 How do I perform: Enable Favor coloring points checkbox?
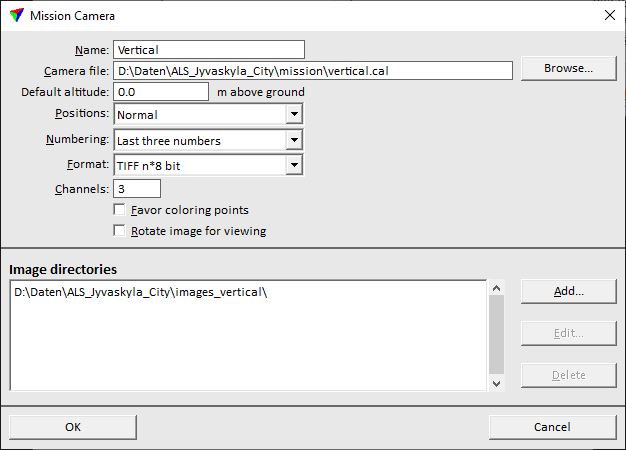tap(120, 210)
